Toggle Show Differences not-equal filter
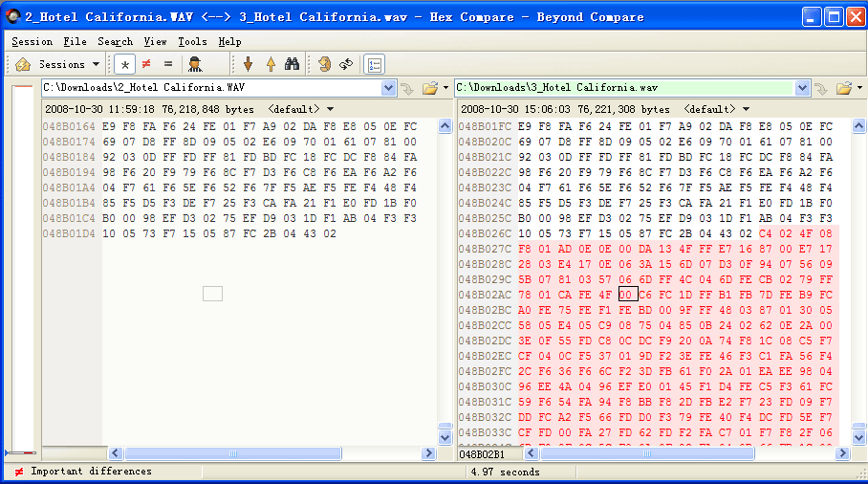This screenshot has height=484, width=868. (x=146, y=64)
